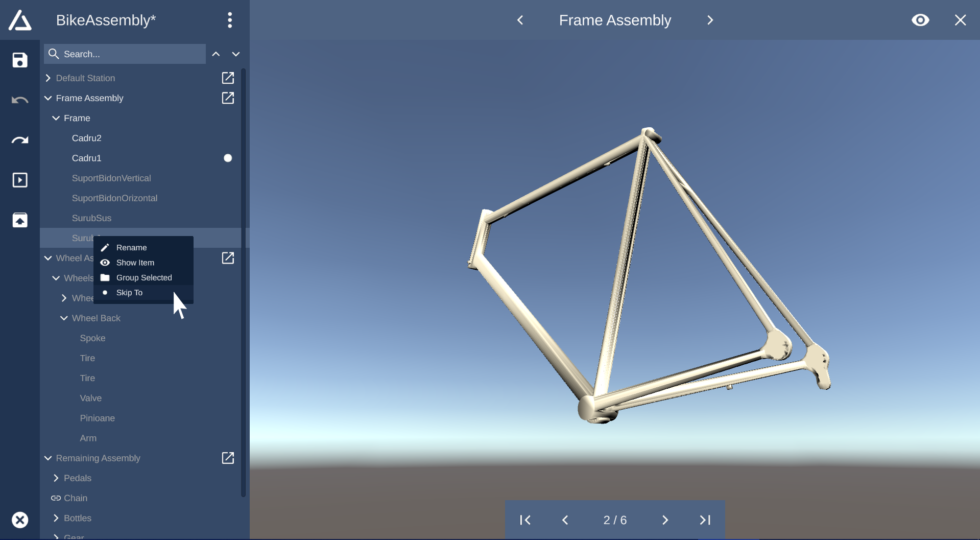980x540 pixels.
Task: Click the current-step dot on the Cadru1 row
Action: coord(228,158)
